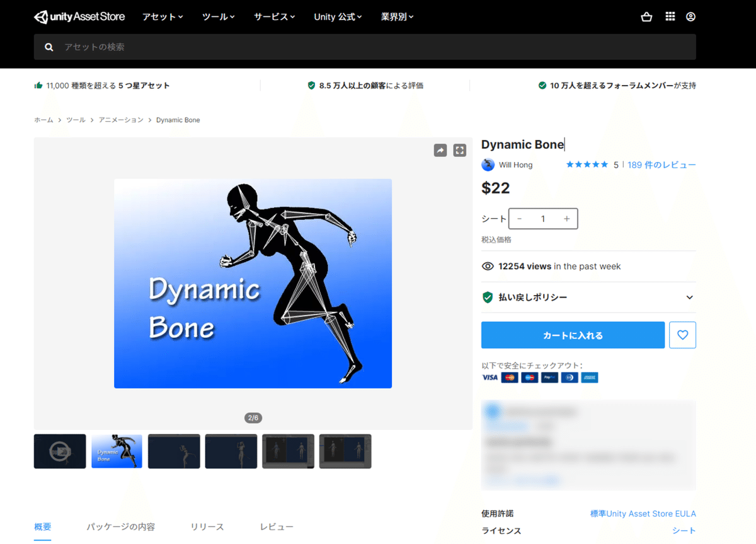Click Will Hong's publisher avatar
Image resolution: width=756 pixels, height=544 pixels.
[x=488, y=165]
